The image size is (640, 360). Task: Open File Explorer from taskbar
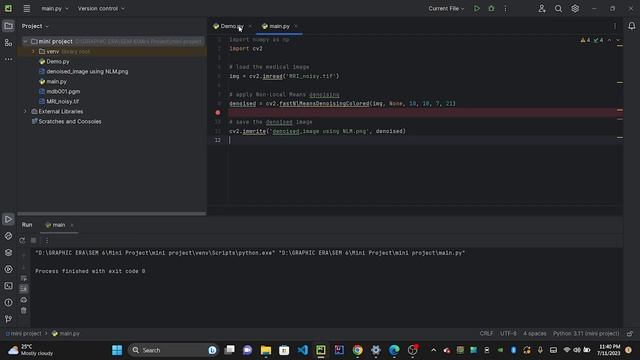point(266,350)
